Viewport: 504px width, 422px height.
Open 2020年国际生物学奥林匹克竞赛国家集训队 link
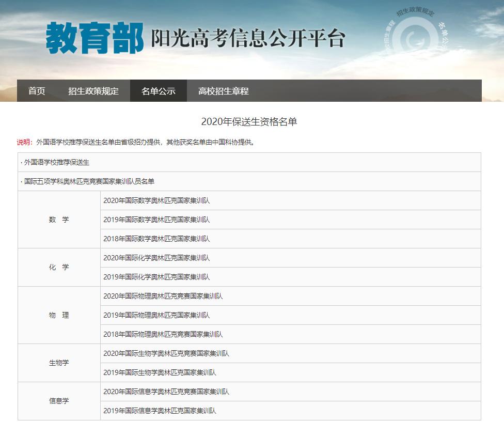(166, 353)
